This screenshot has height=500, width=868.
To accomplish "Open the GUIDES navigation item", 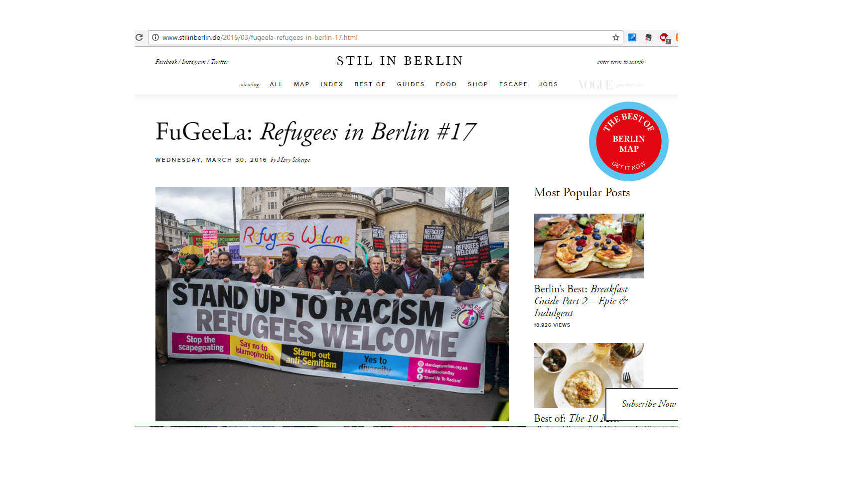I will point(411,84).
